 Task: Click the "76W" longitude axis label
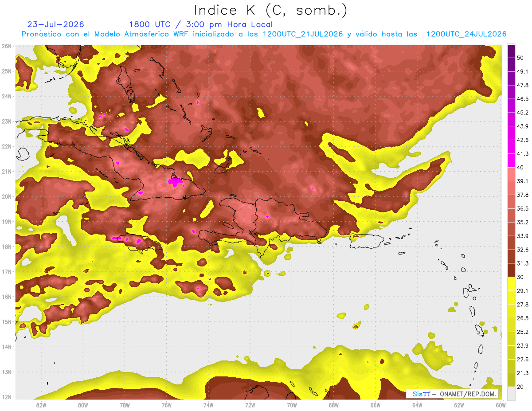167,405
